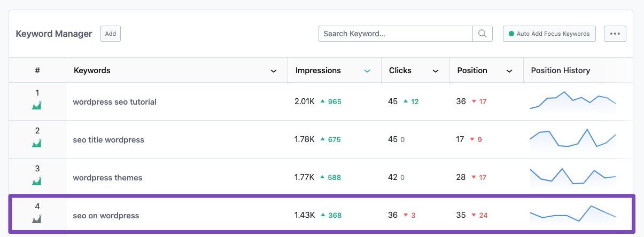Click the # column header

(x=37, y=70)
